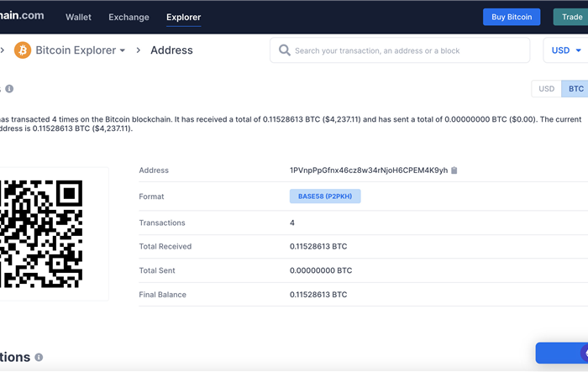Click the search magnifier icon
This screenshot has width=588, height=372.
click(x=284, y=50)
